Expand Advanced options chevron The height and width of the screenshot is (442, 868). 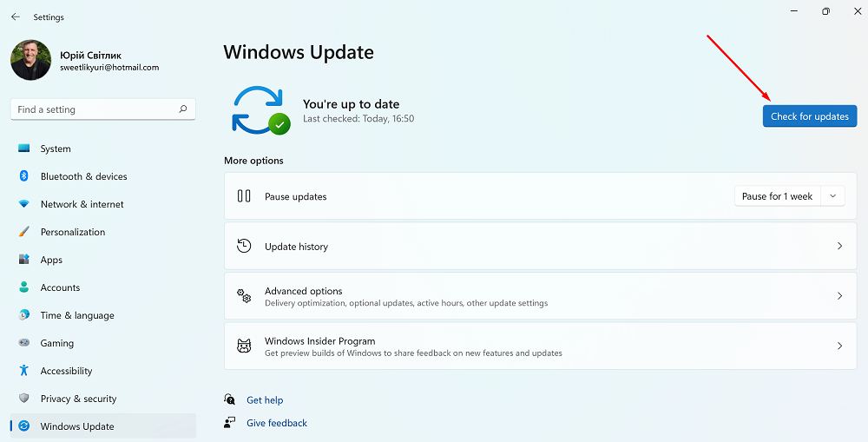[x=839, y=296]
